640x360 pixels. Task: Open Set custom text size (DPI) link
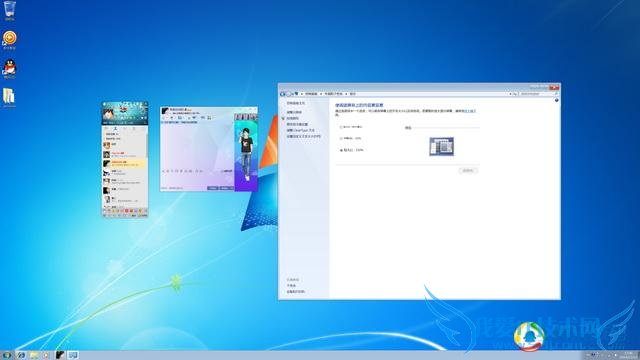click(304, 136)
